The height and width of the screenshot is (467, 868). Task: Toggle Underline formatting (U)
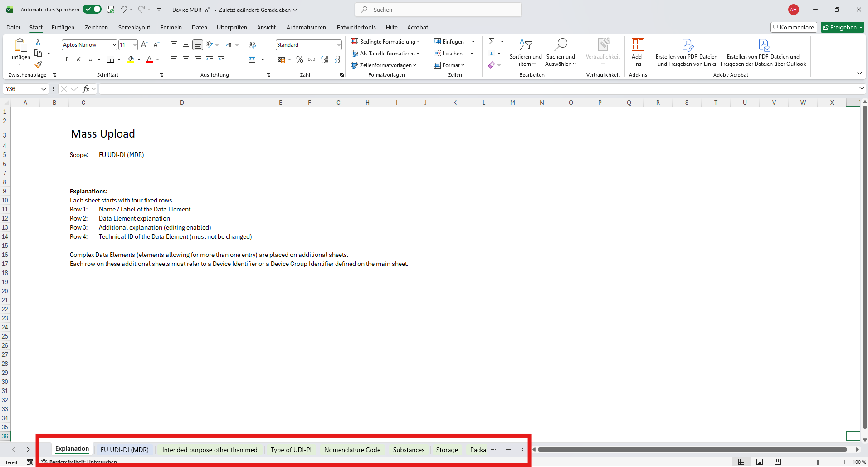click(90, 59)
